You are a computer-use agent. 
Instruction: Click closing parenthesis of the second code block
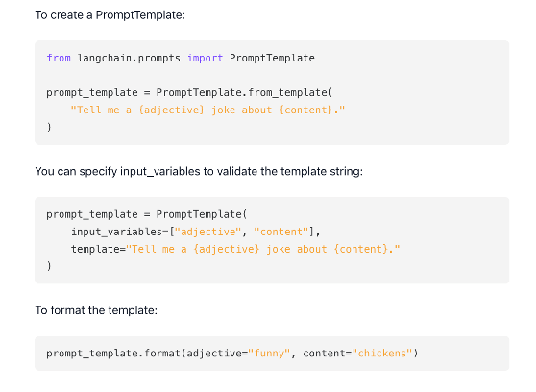click(x=49, y=266)
